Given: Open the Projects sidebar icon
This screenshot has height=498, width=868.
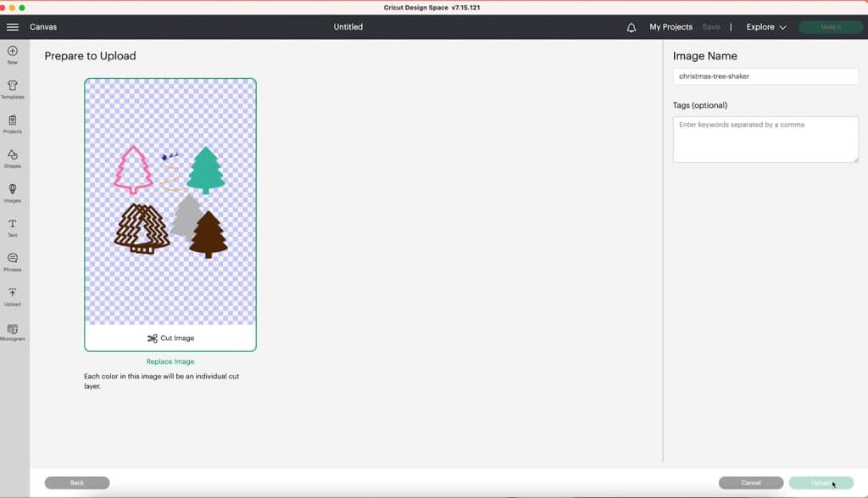Looking at the screenshot, I should [12, 124].
